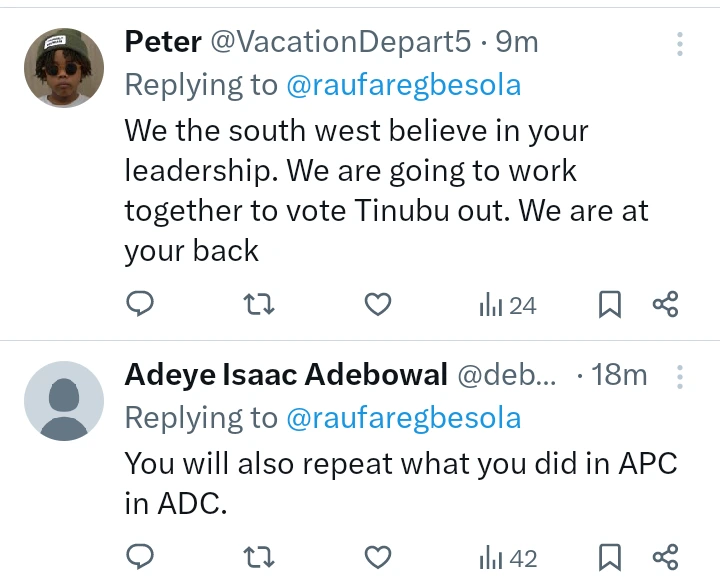
Task: View analytics showing 42 views
Action: tap(507, 557)
